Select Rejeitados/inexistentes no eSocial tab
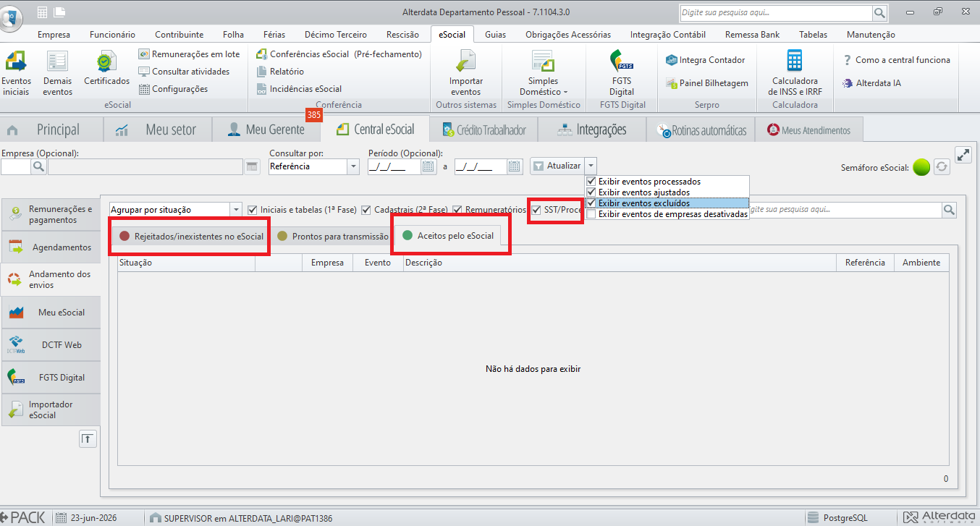 191,236
